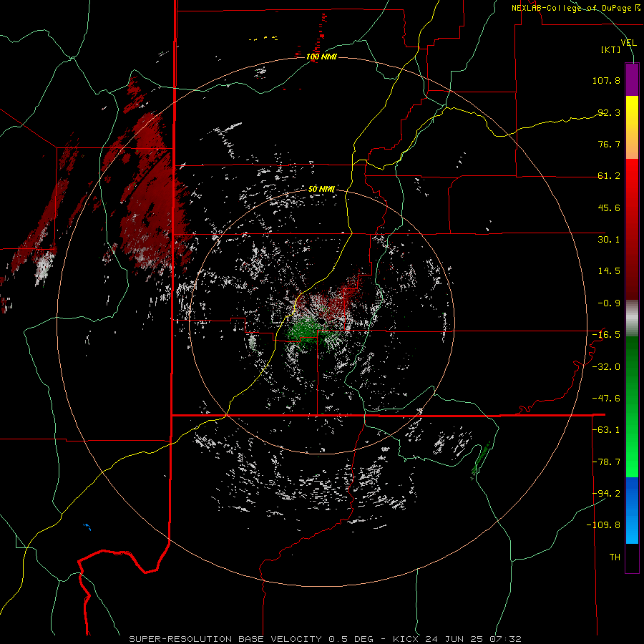Click the green inbound velocity area near the radar
This screenshot has width=644, height=644.
point(305,331)
